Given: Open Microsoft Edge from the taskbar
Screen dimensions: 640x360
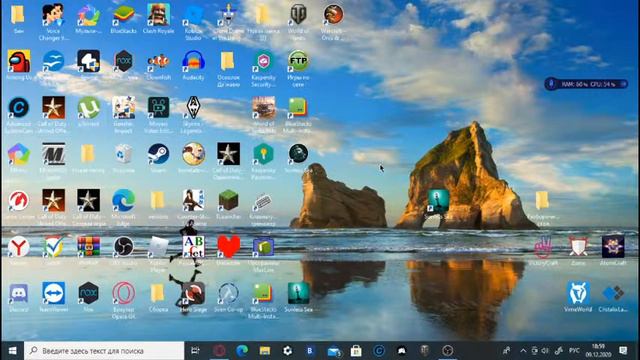Looking at the screenshot, I should 242,351.
